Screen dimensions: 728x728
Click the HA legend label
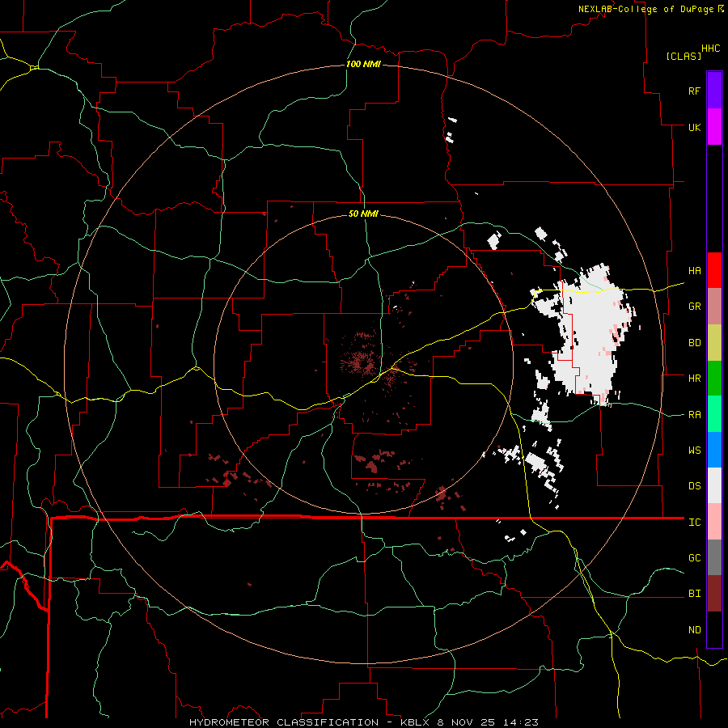pyautogui.click(x=694, y=270)
